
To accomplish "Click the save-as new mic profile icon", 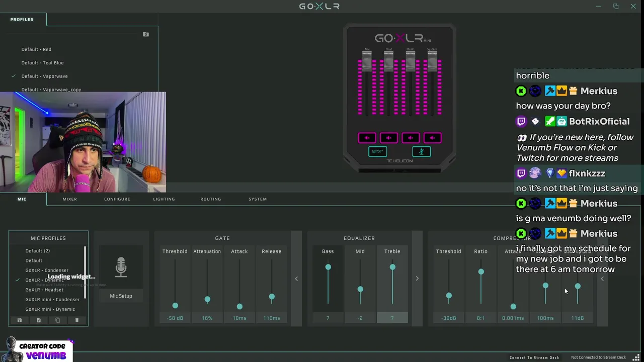I will [x=39, y=320].
